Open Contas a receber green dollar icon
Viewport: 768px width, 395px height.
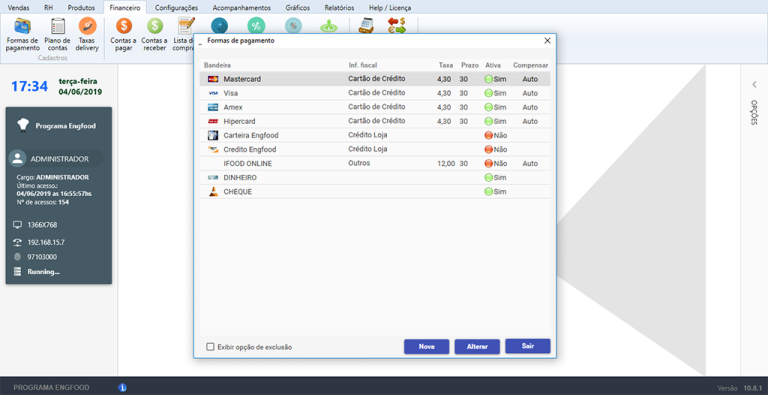pyautogui.click(x=155, y=25)
